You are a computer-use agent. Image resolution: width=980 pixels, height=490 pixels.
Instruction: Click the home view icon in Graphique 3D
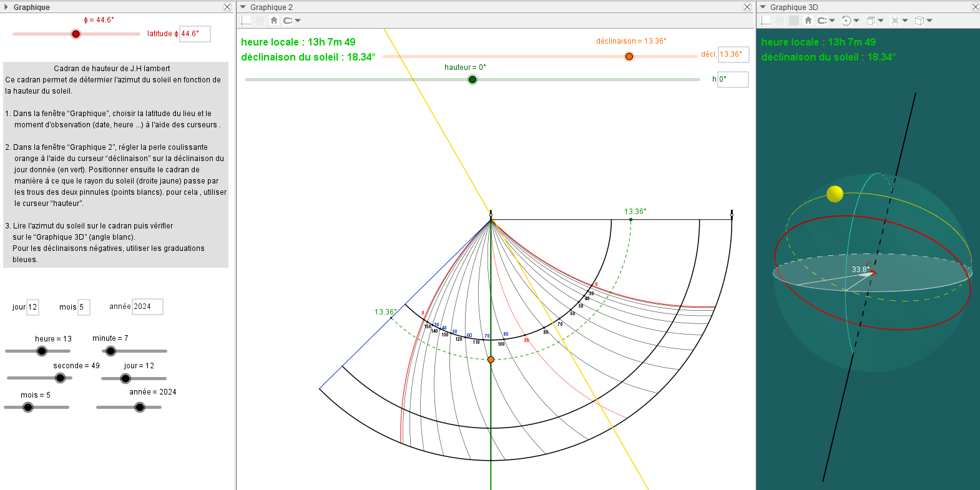(808, 21)
